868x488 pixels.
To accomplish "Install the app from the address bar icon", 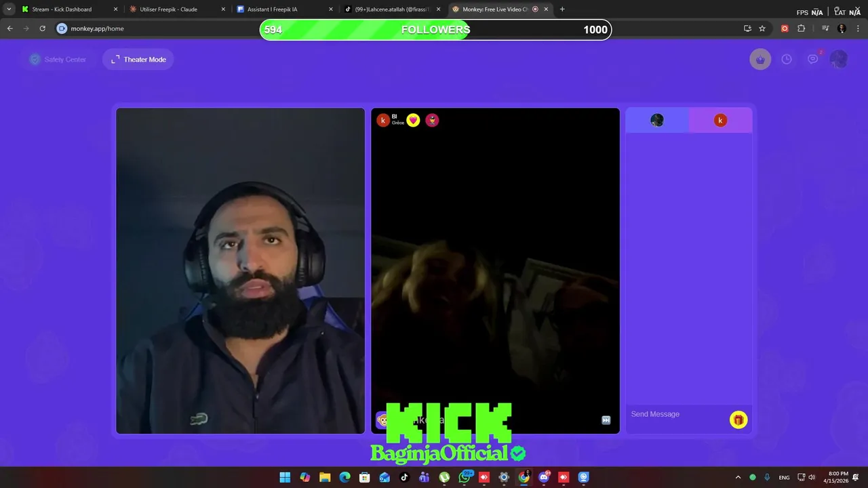I will (x=747, y=28).
